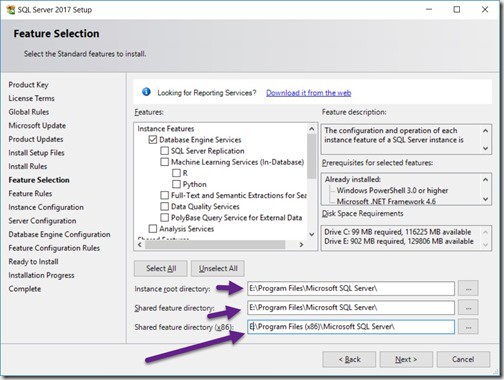Select the Feature Rules step
This screenshot has height=380, width=504.
point(30,194)
